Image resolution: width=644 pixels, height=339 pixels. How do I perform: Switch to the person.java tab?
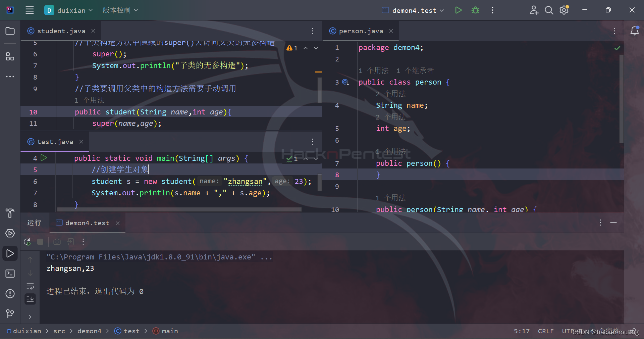tap(361, 31)
